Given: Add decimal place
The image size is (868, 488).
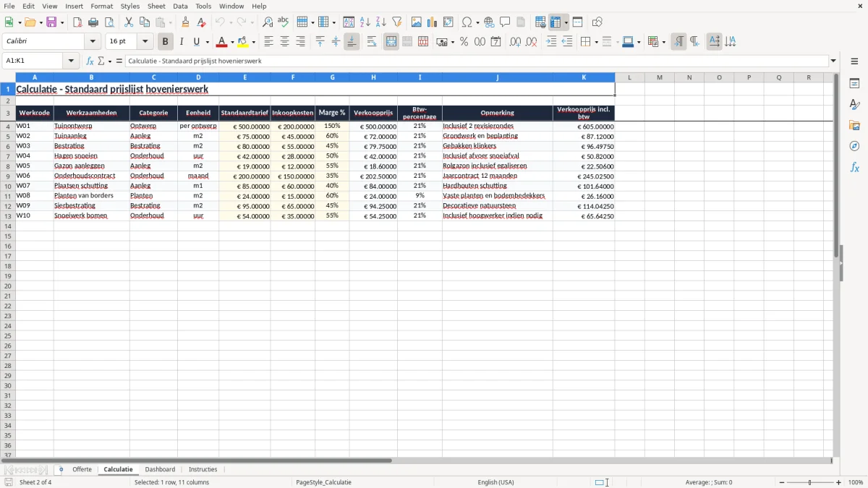Looking at the screenshot, I should click(x=515, y=42).
